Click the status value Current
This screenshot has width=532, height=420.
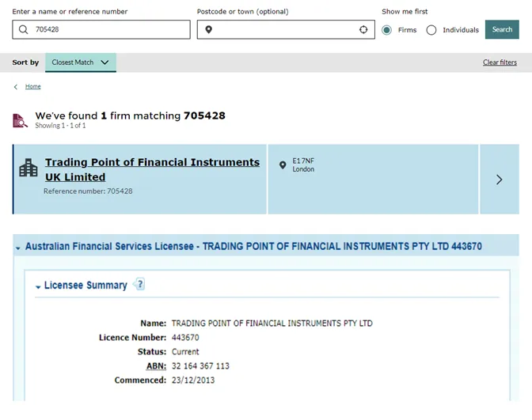[x=185, y=352]
